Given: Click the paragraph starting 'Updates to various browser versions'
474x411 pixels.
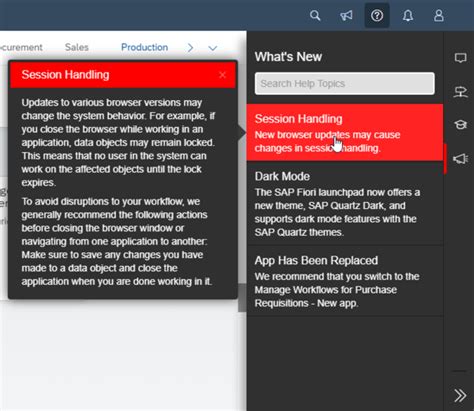Looking at the screenshot, I should (x=118, y=142).
